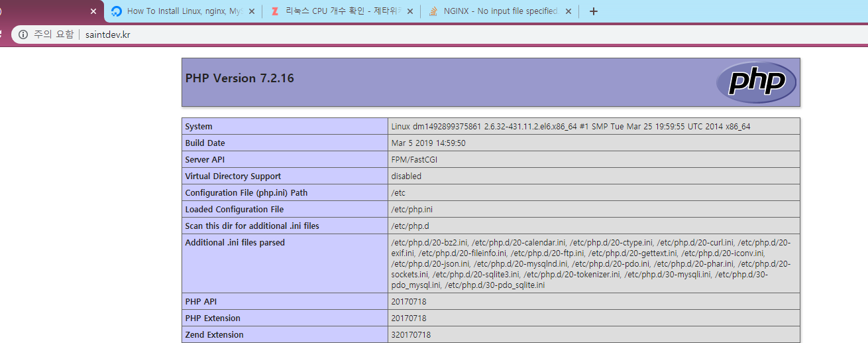Select the /etc/php.ini value
The image size is (868, 343).
pos(412,210)
